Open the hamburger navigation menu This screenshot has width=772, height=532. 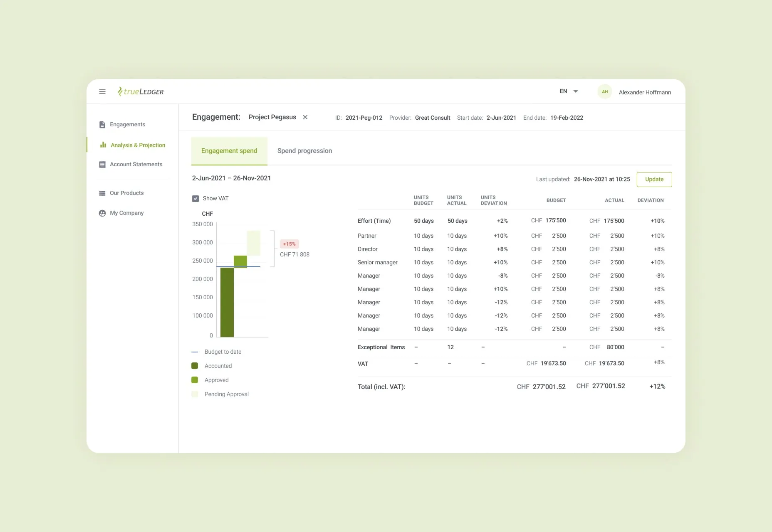coord(102,91)
